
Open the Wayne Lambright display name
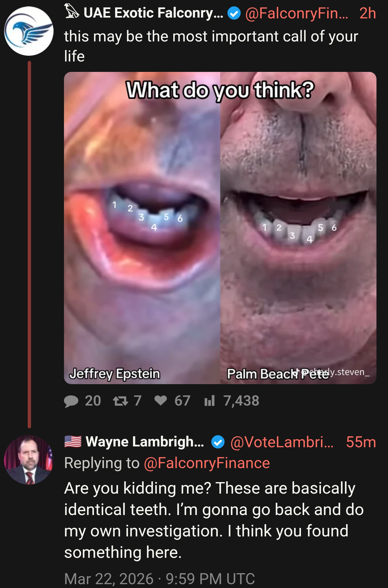tap(145, 442)
